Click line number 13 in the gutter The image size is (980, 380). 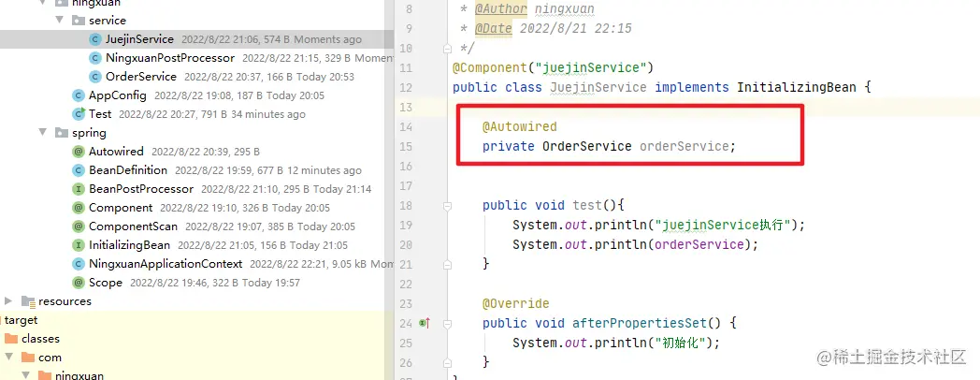pyautogui.click(x=405, y=107)
